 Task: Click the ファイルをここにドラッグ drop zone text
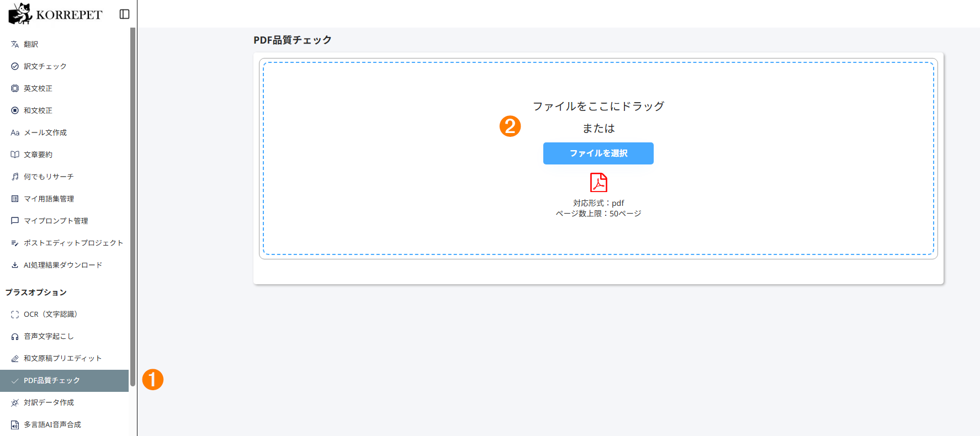pos(598,106)
